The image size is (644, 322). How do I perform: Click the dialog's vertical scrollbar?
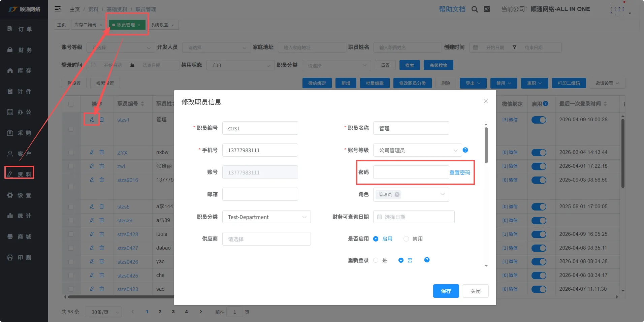point(486,146)
